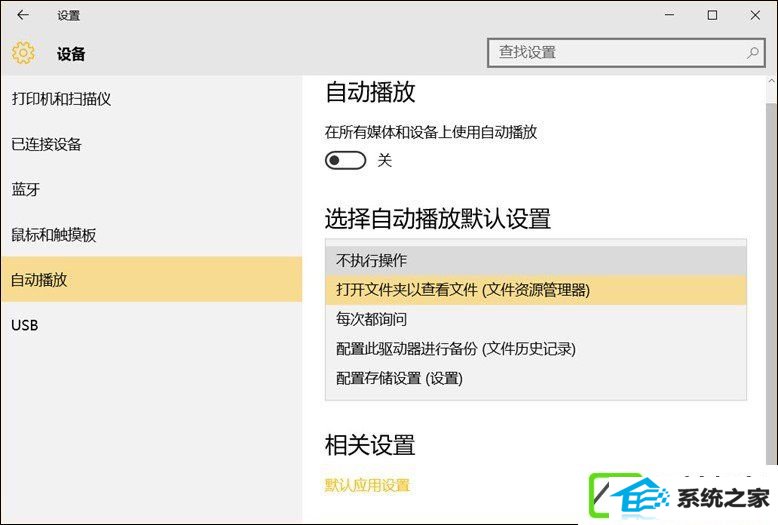Toggle autoplay for all media switch
This screenshot has width=778, height=525.
pos(345,160)
